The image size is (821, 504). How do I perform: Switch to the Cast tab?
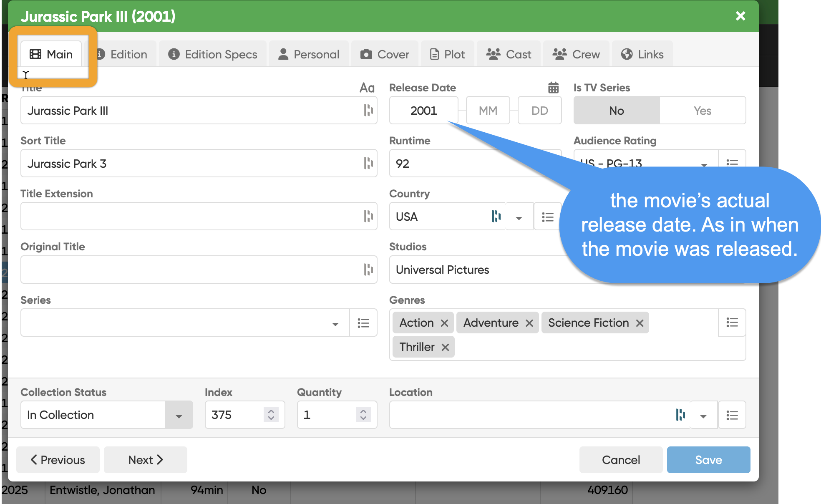(509, 54)
